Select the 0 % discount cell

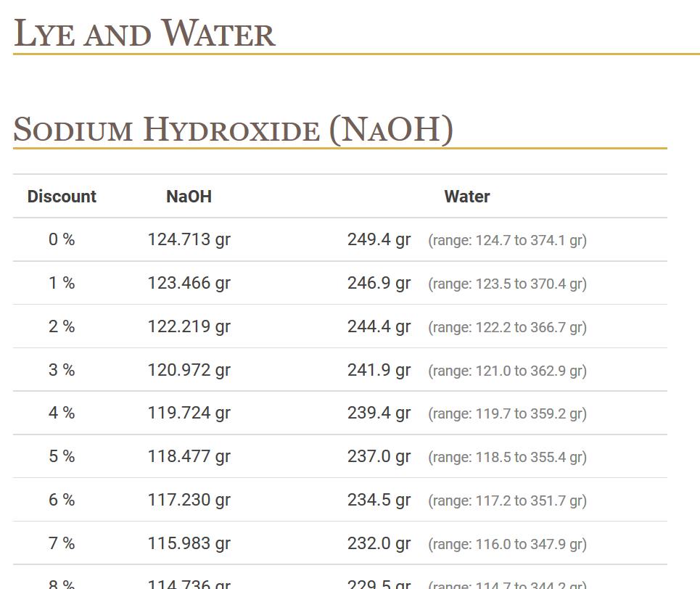[62, 239]
